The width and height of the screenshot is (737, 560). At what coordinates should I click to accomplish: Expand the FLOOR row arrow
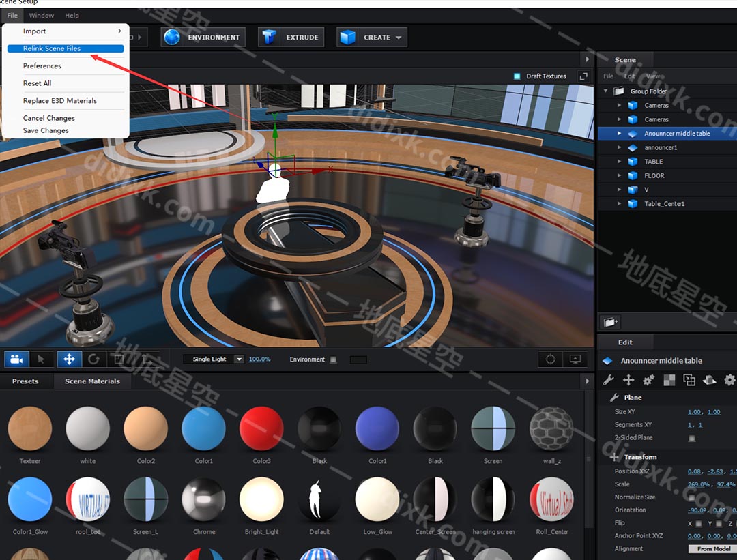pos(619,176)
